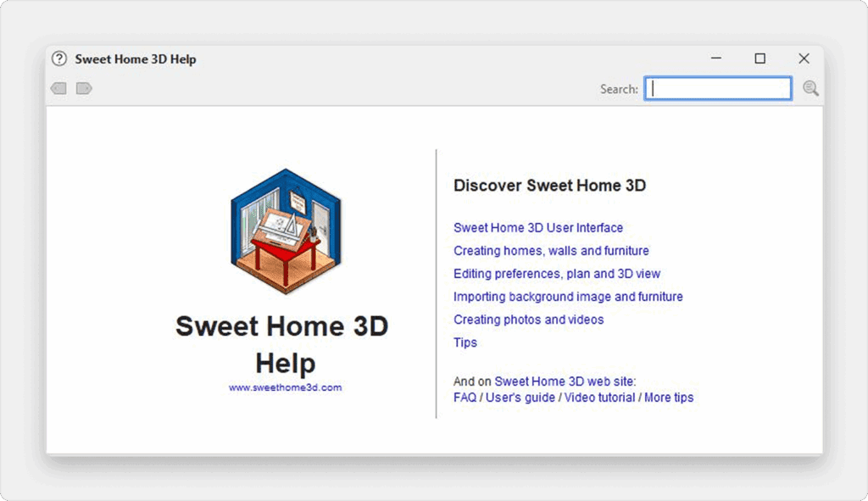Open the www.sweethome3d.com link

tap(285, 387)
